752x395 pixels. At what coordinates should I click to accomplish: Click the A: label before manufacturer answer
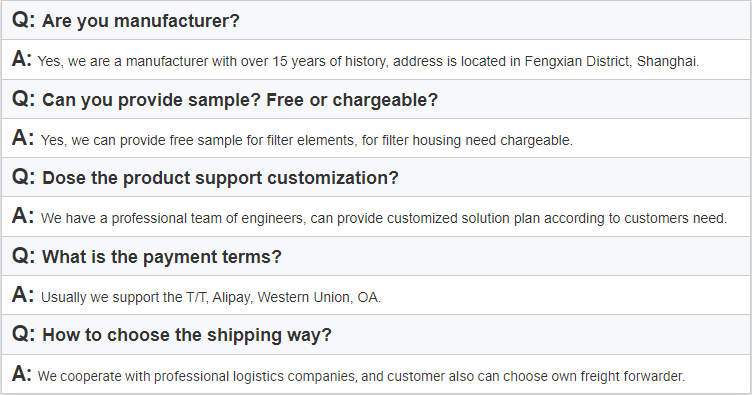[22, 59]
